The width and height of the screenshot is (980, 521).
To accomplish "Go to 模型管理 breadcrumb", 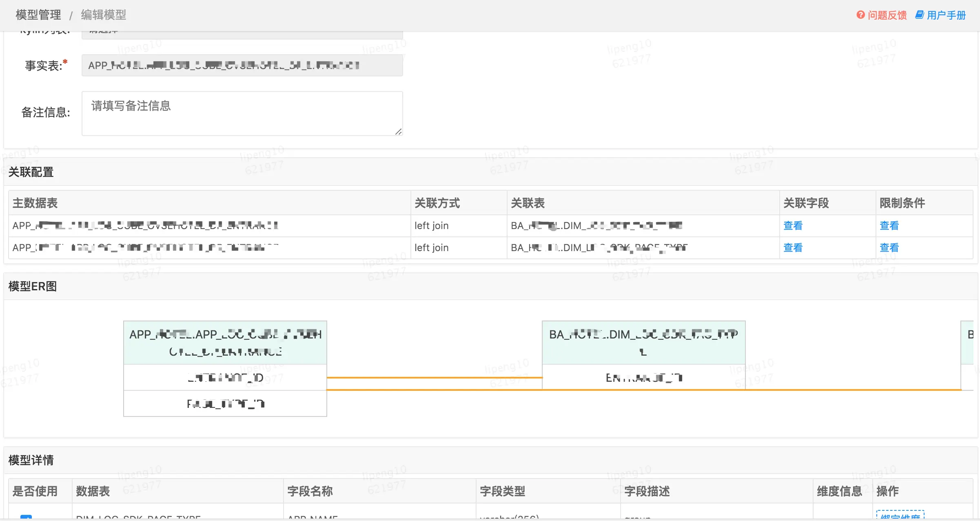I will click(x=38, y=15).
